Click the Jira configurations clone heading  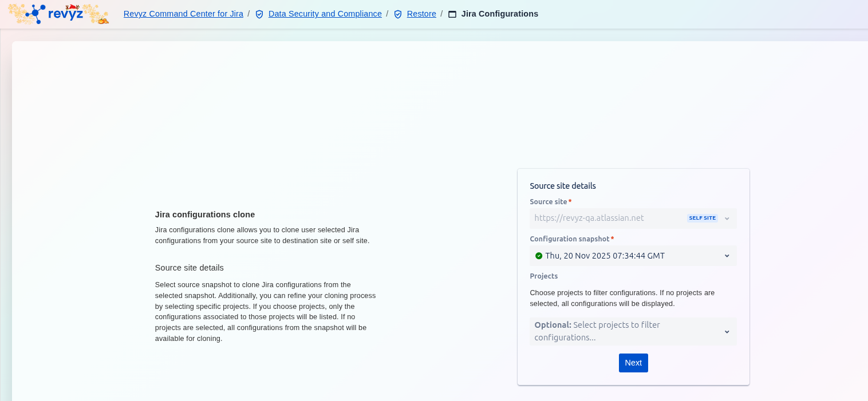coord(205,215)
